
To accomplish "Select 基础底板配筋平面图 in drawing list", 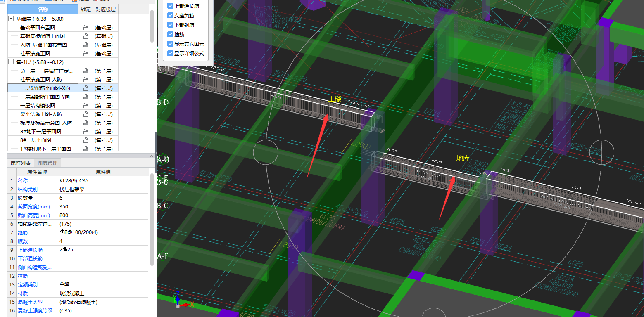I will tap(42, 36).
